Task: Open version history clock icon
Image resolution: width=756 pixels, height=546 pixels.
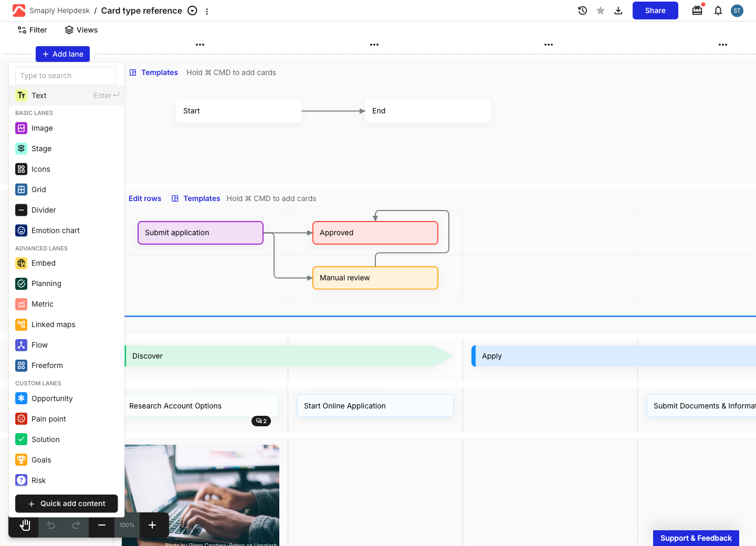Action: (582, 10)
